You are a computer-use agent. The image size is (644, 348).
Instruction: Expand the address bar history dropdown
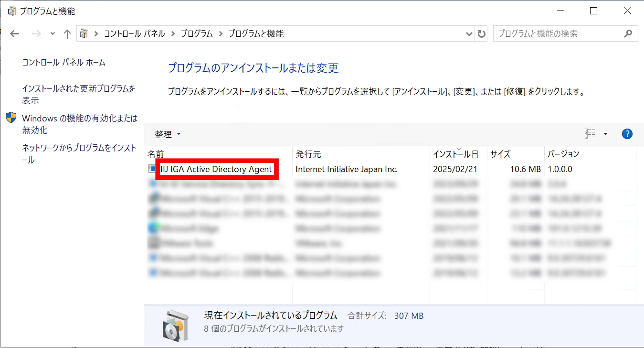pos(469,34)
